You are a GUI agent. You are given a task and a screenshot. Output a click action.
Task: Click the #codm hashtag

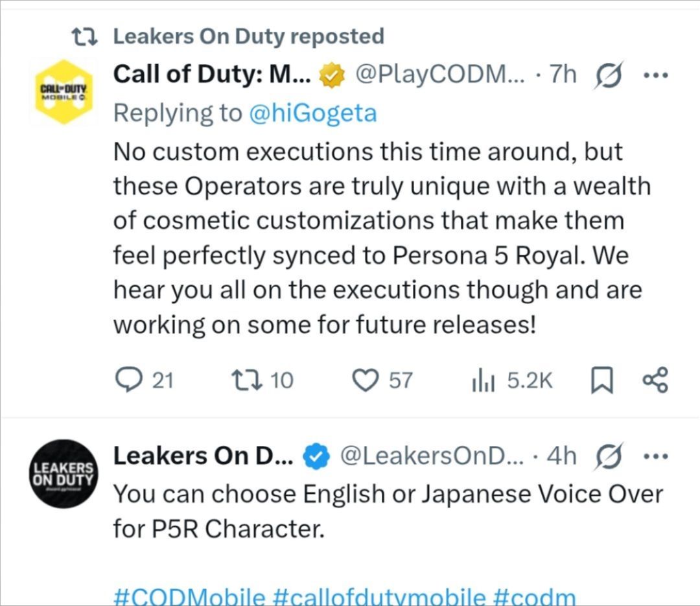click(x=535, y=597)
